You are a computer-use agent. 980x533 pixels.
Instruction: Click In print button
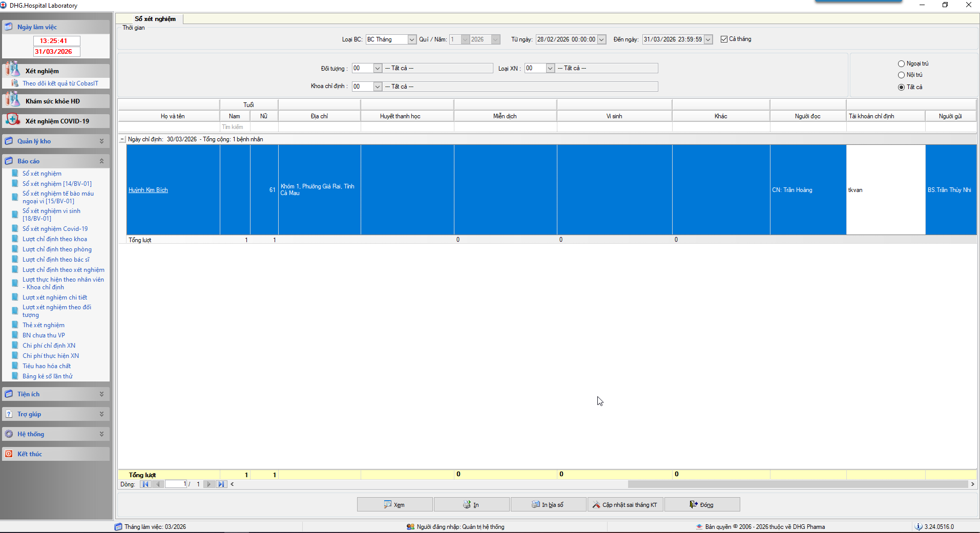coord(471,504)
